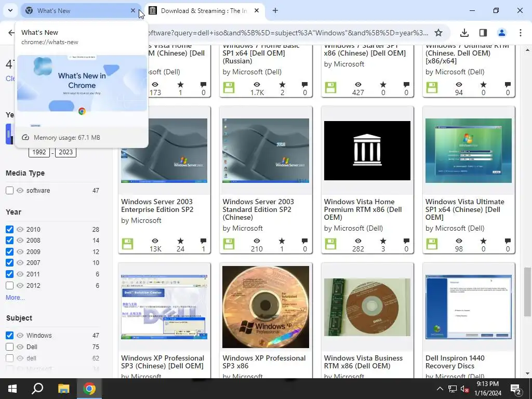532x399 pixels.
Task: Toggle Chrome side panel
Action: point(483,33)
